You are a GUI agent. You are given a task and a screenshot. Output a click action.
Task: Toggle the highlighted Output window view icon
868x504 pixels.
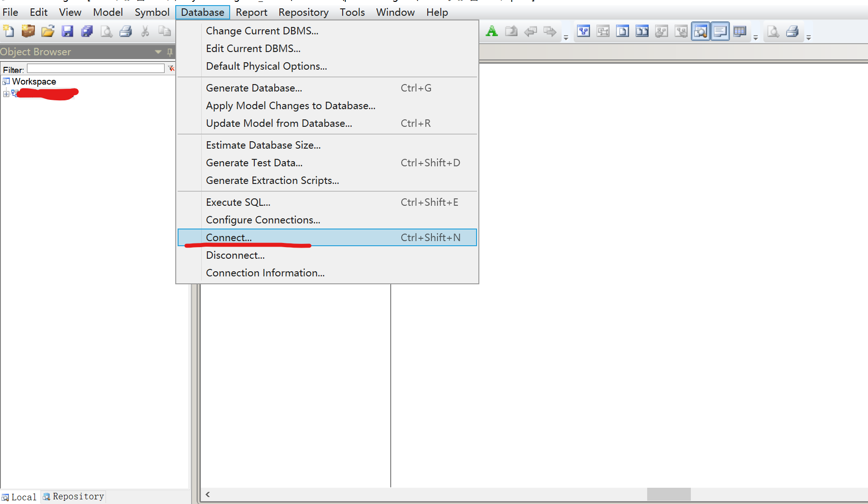click(720, 31)
